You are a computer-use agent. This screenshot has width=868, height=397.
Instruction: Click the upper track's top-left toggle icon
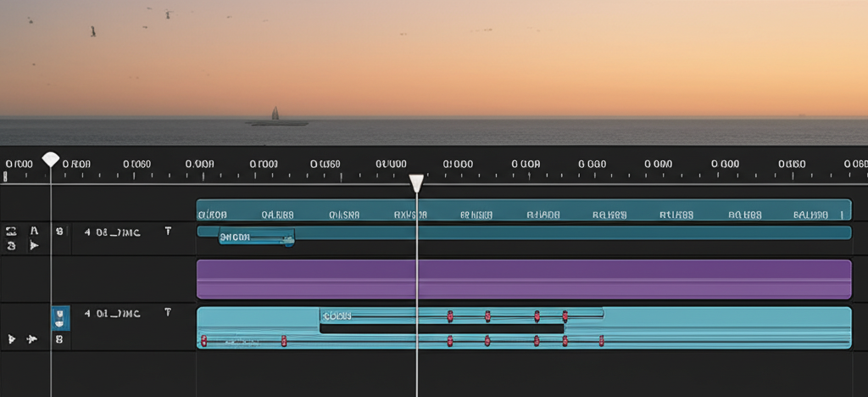[12, 231]
